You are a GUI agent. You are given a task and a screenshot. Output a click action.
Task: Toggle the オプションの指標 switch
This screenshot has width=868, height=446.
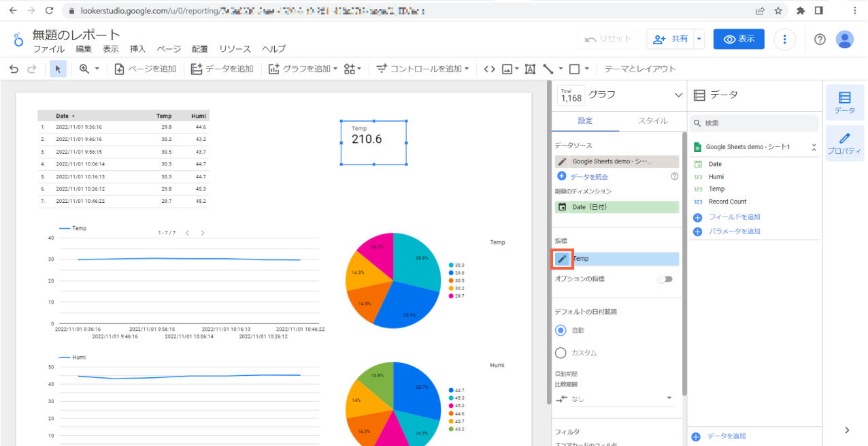point(664,279)
